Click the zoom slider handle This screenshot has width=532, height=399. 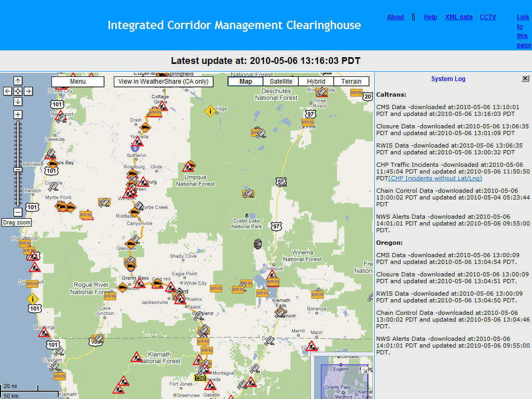pos(18,170)
